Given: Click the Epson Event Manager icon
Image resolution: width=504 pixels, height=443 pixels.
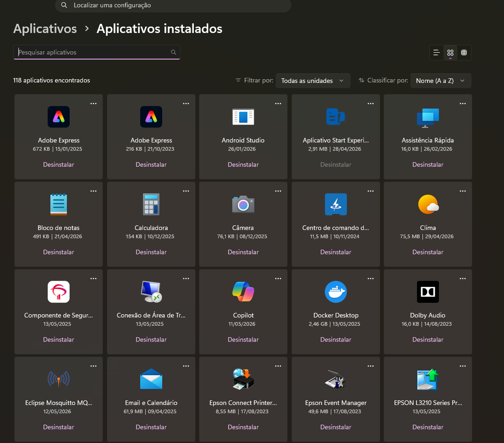Looking at the screenshot, I should pyautogui.click(x=335, y=380).
